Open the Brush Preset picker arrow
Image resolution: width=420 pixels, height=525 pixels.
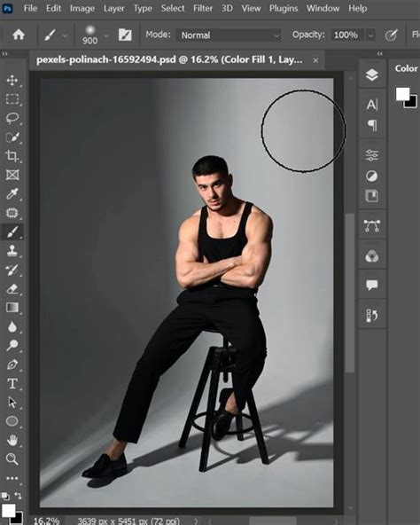point(106,35)
